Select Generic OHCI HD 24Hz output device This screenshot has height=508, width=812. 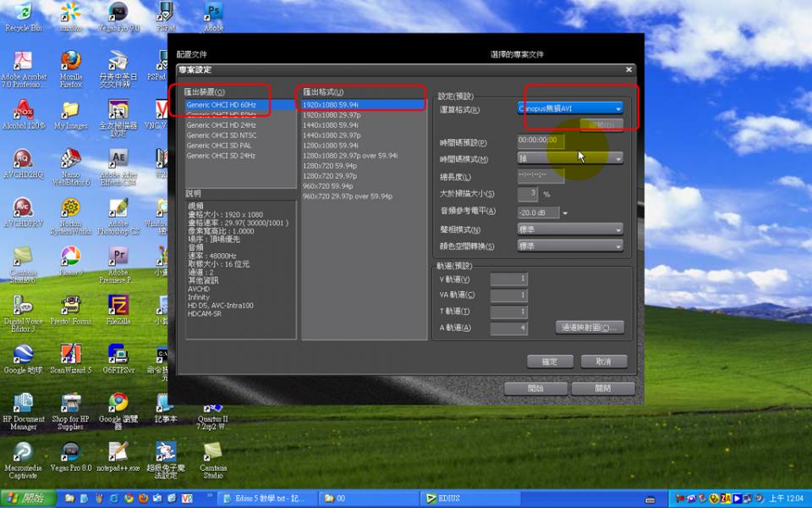pos(221,124)
